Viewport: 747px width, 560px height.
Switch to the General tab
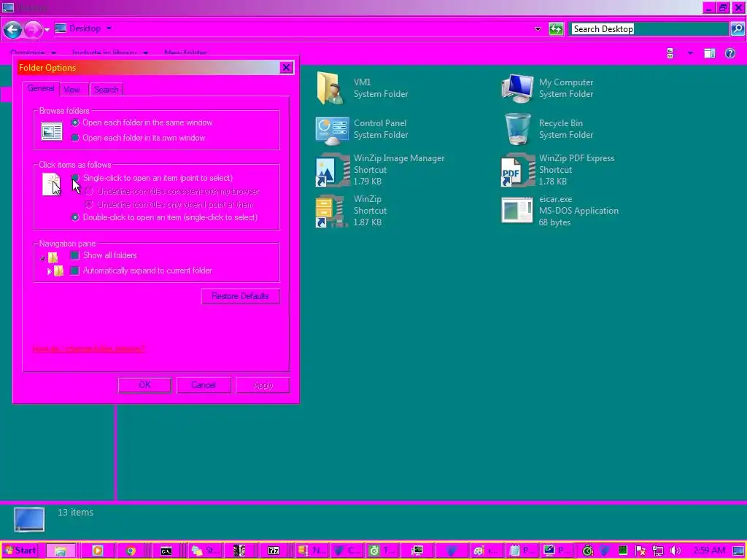pyautogui.click(x=41, y=88)
